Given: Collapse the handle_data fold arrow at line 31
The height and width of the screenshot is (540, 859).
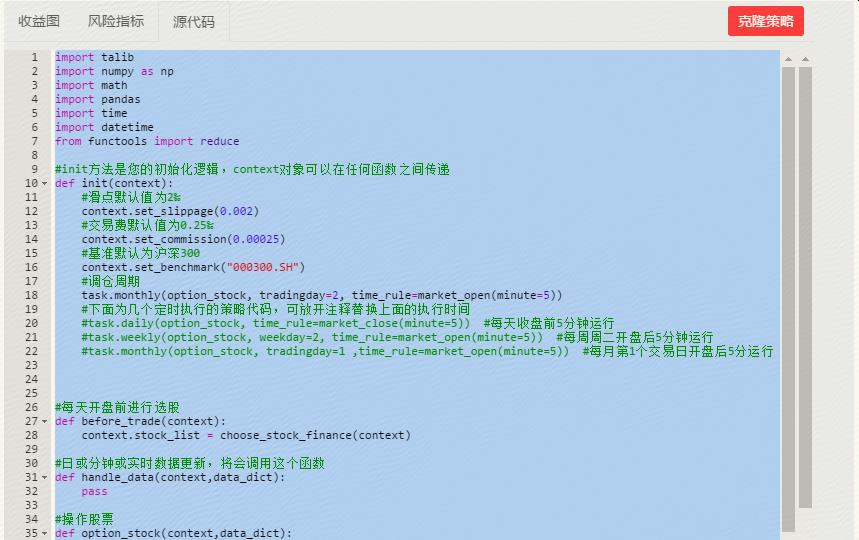Looking at the screenshot, I should 45,478.
